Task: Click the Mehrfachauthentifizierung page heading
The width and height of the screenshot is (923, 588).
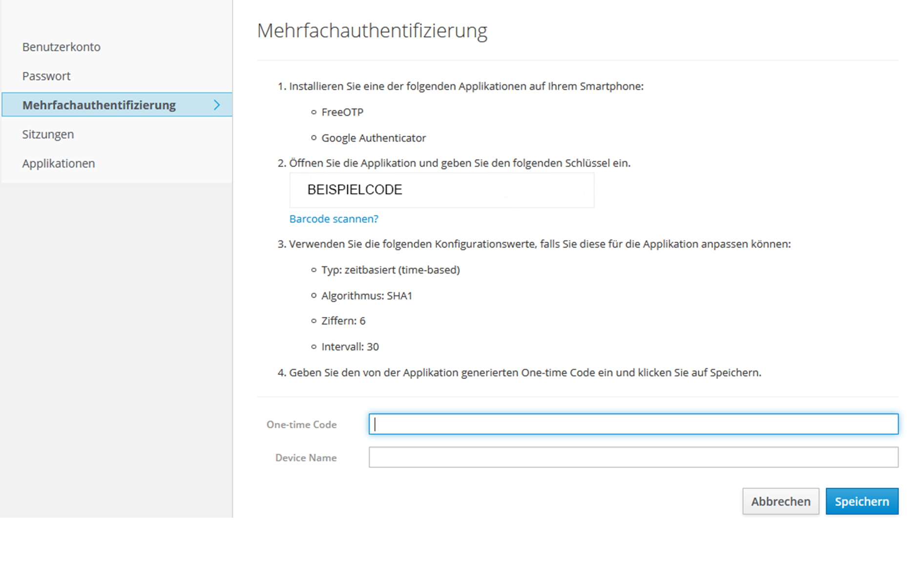Action: [372, 30]
